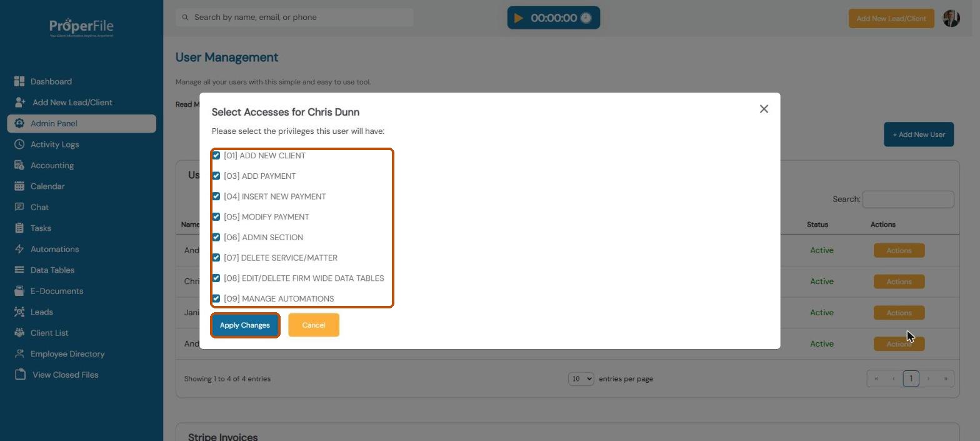Focus the top search by name field
This screenshot has width=980, height=441.
click(294, 18)
